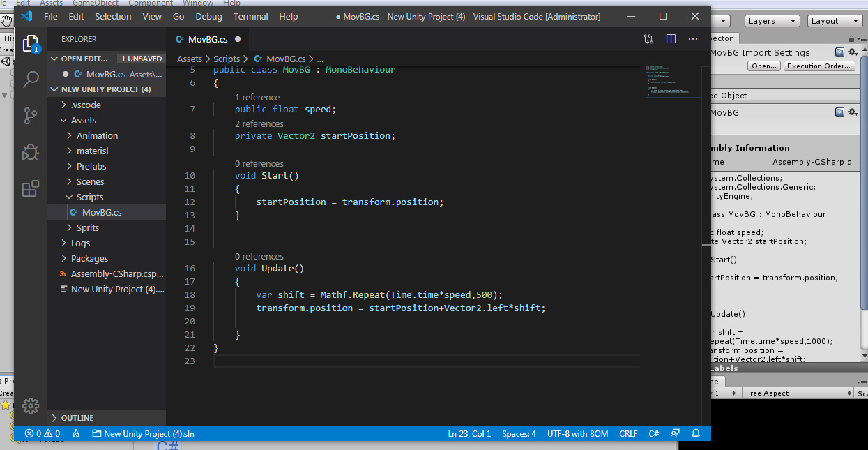Click the help book icon beside MovBG Import Settings

840,52
